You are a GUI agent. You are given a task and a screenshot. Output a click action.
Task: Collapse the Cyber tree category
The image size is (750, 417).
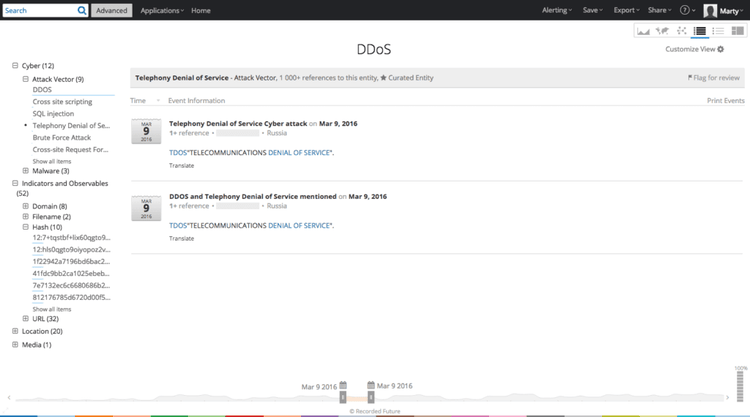click(x=15, y=66)
